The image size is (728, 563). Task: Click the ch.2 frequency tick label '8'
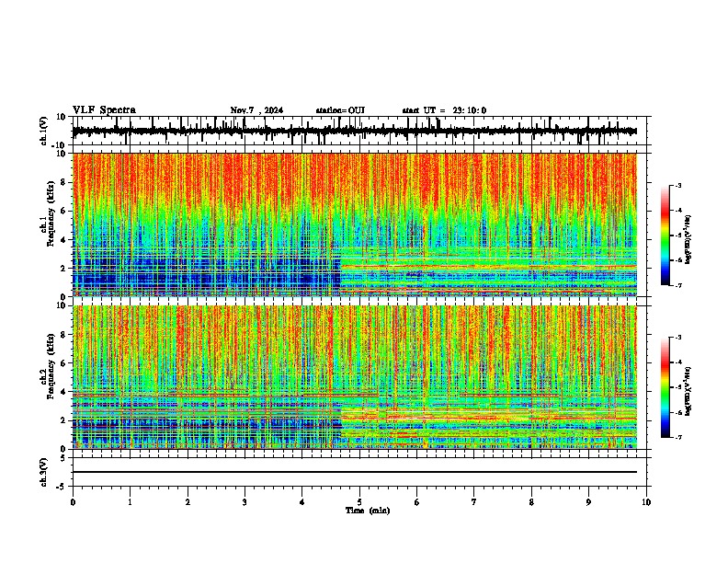64,334
